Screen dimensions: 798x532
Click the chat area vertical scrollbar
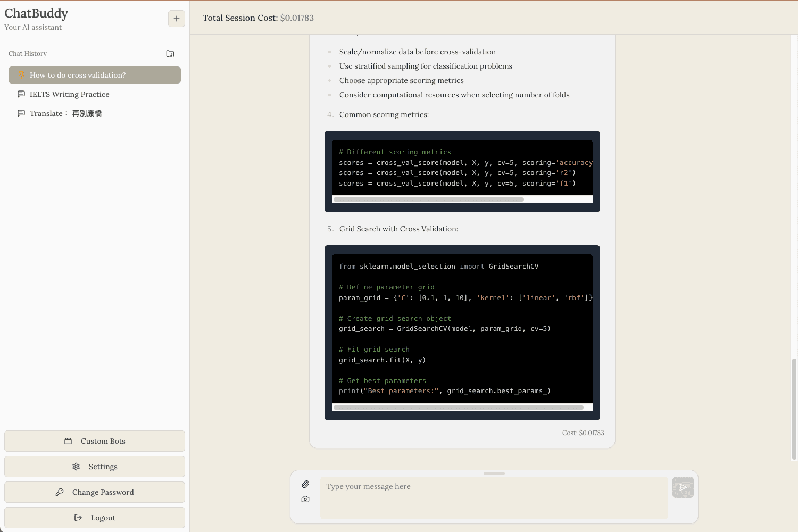794,409
